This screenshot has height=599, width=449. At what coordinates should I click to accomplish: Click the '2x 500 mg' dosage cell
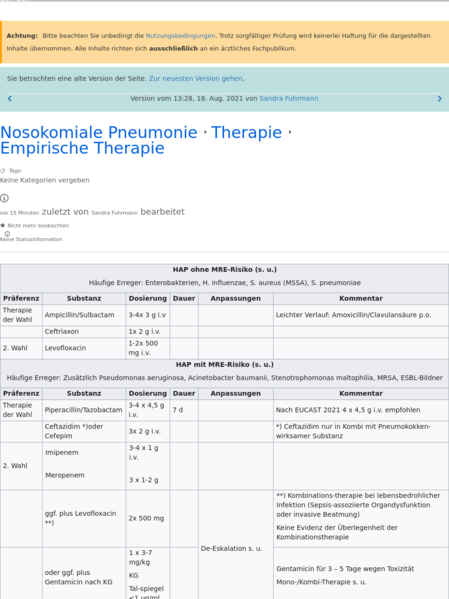[148, 518]
